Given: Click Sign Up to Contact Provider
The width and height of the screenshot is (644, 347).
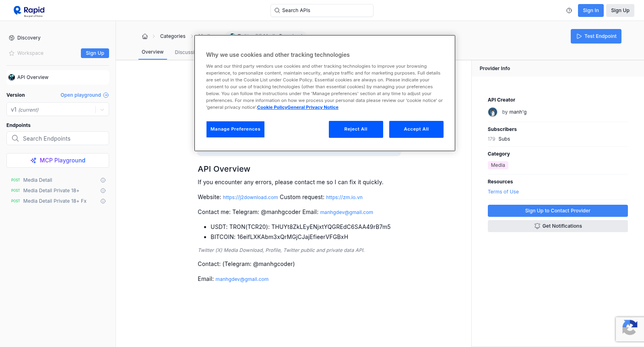Looking at the screenshot, I should click(x=558, y=211).
